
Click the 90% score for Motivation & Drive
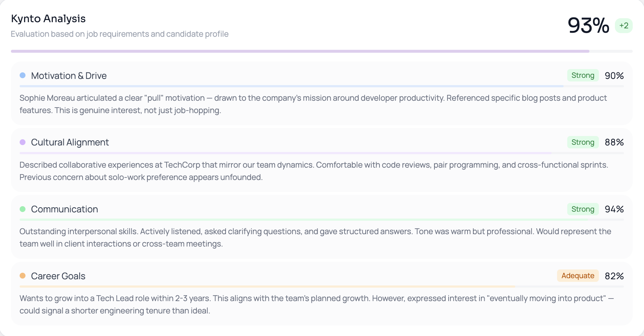point(615,75)
